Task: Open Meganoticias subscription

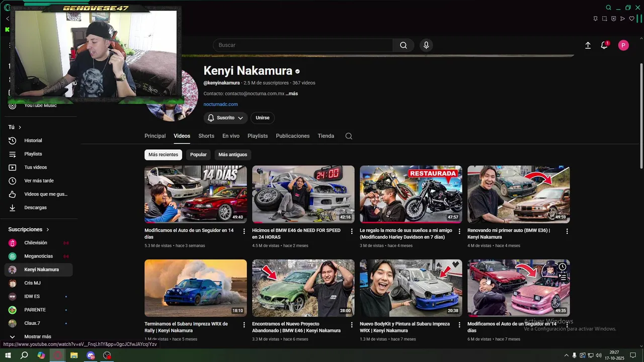Action: (39, 256)
